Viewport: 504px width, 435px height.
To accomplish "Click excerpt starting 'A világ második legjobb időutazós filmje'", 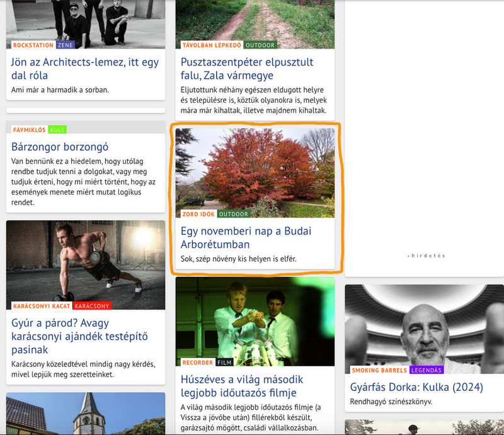I will [251, 417].
